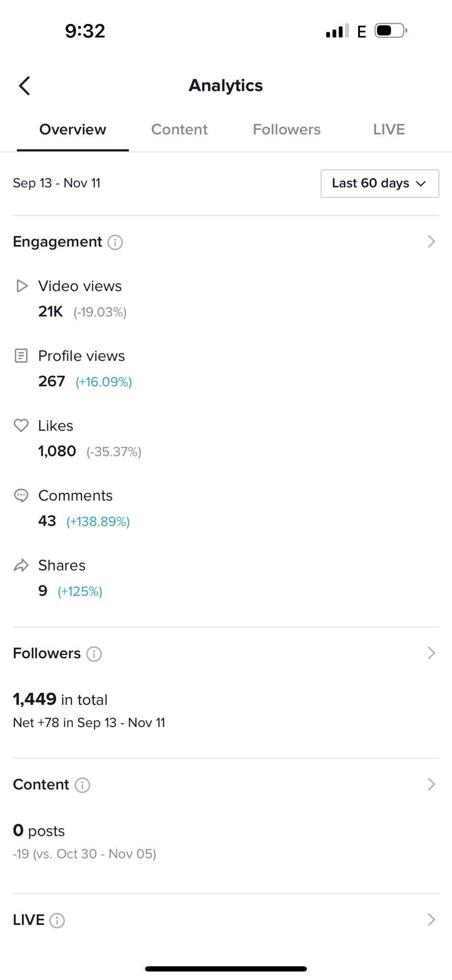Expand Engagement details chevron
Viewport: 452px width, 980px height.
[431, 242]
